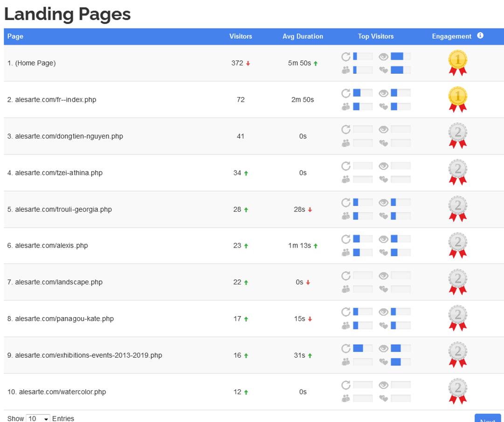Click hearts icon in landscape.php row
The image size is (504, 422).
pyautogui.click(x=383, y=289)
